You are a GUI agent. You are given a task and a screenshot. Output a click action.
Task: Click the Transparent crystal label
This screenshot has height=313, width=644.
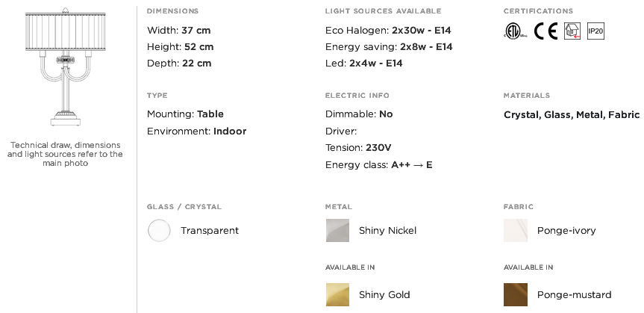coord(210,231)
